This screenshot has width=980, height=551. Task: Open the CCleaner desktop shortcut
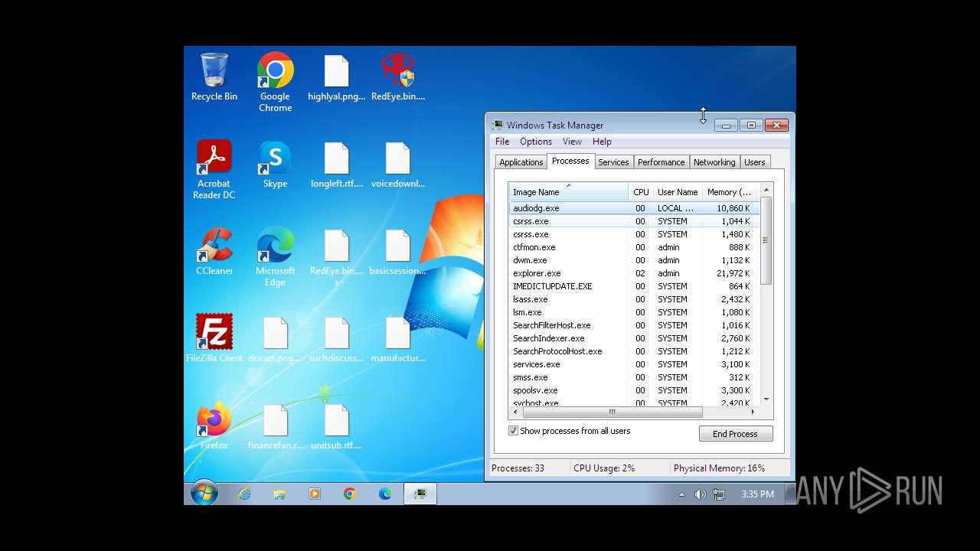click(x=214, y=251)
